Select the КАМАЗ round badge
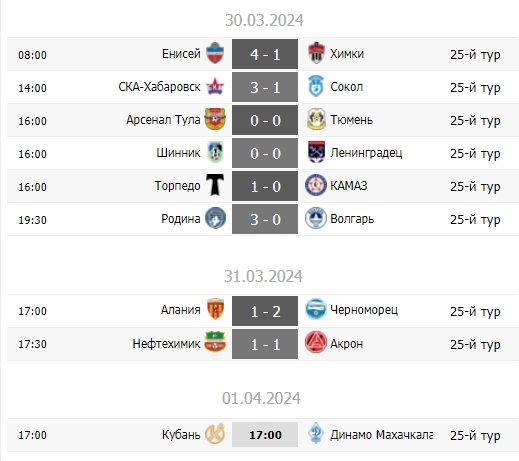The width and height of the screenshot is (519, 461). [x=316, y=185]
